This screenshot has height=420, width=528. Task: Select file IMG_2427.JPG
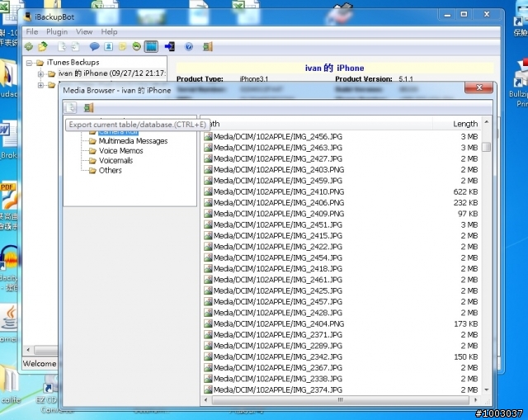pyautogui.click(x=278, y=158)
